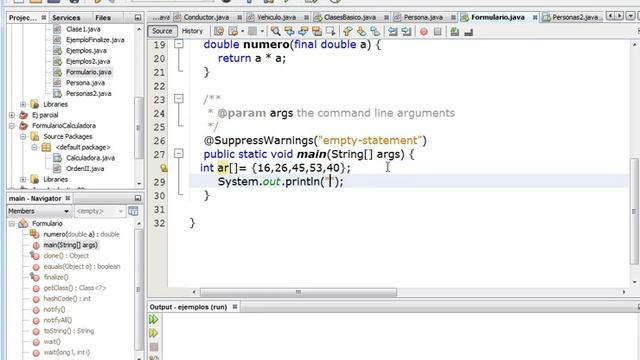This screenshot has width=640, height=360.
Task: Click the first history icon after History button
Action: [219, 31]
